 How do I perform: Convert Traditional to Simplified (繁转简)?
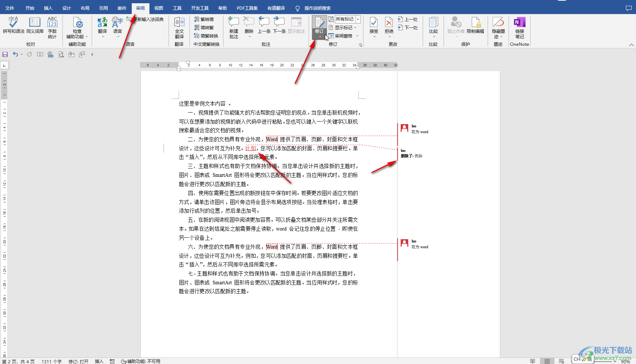(204, 19)
